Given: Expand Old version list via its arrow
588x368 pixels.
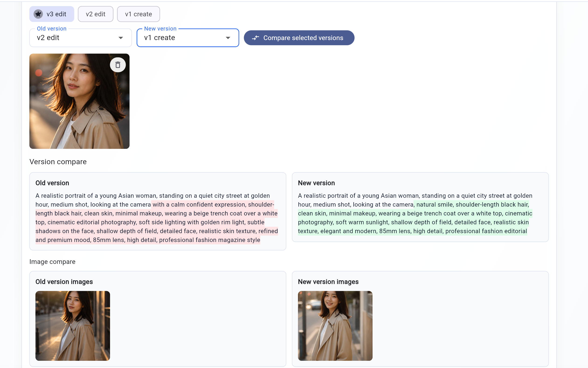Looking at the screenshot, I should point(121,38).
